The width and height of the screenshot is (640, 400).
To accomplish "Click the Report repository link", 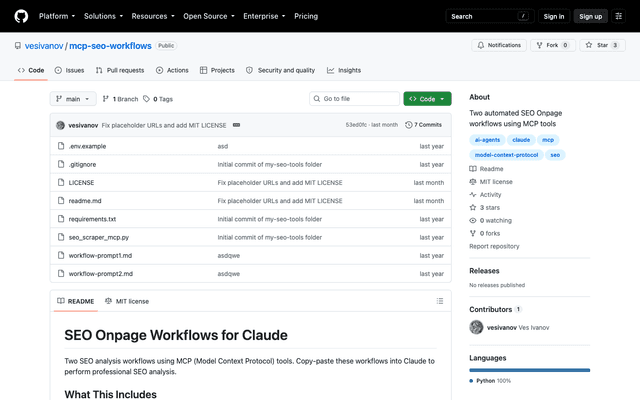I will (494, 247).
